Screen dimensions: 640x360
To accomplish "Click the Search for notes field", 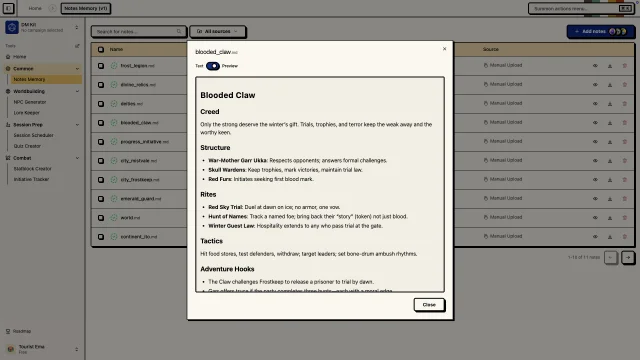I will pos(139,31).
